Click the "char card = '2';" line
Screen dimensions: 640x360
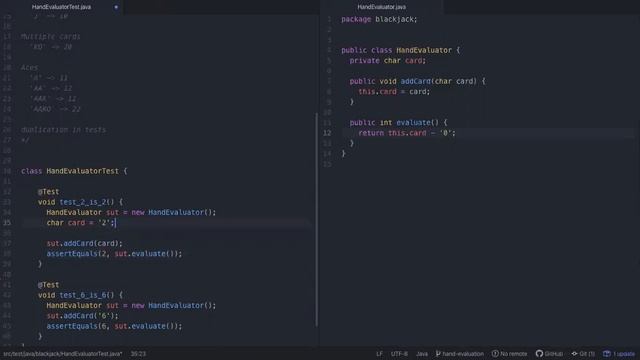(x=80, y=223)
